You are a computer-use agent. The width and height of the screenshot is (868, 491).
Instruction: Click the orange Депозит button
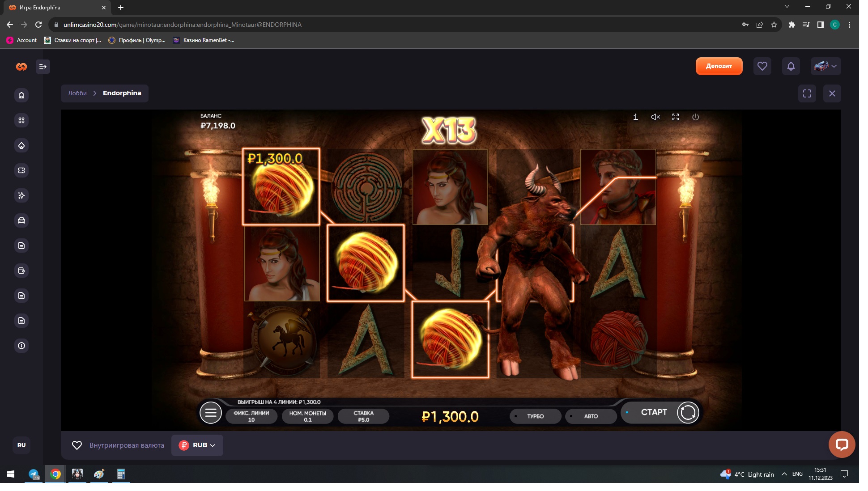tap(719, 66)
